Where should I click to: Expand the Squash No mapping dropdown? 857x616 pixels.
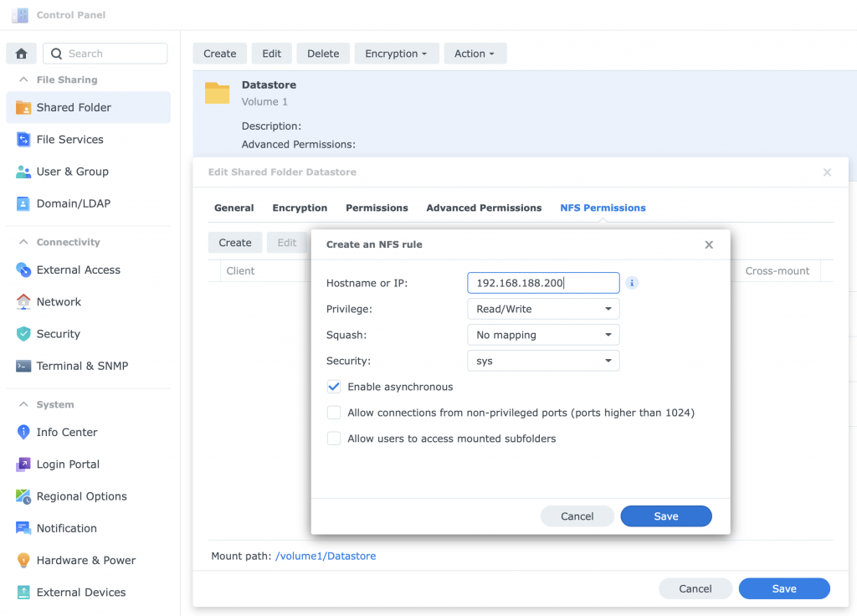pyautogui.click(x=542, y=335)
